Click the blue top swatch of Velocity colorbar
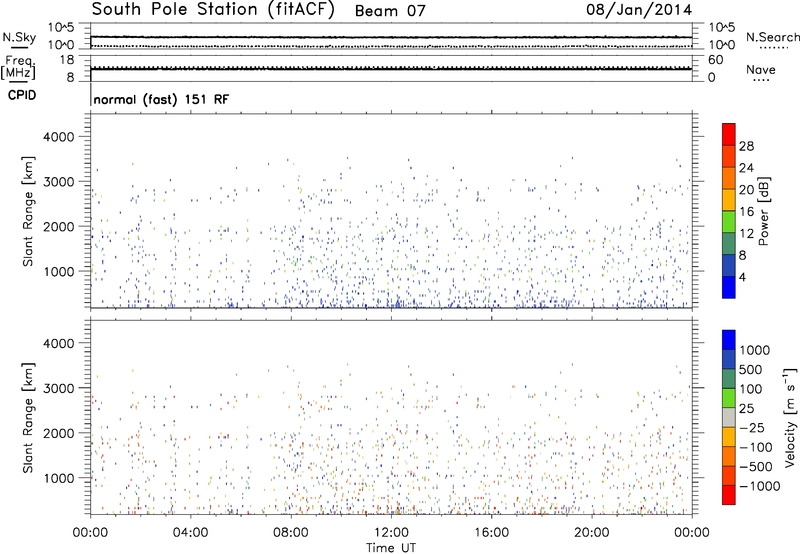The image size is (800, 554). [x=729, y=340]
